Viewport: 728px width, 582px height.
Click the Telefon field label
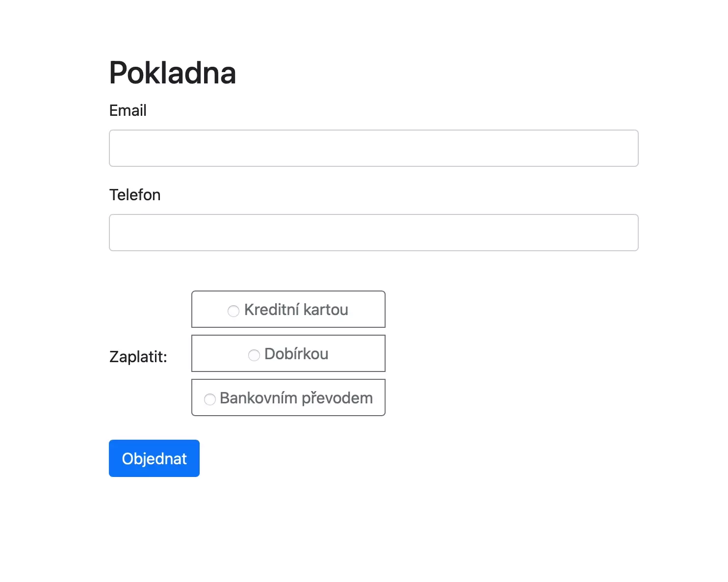(135, 195)
